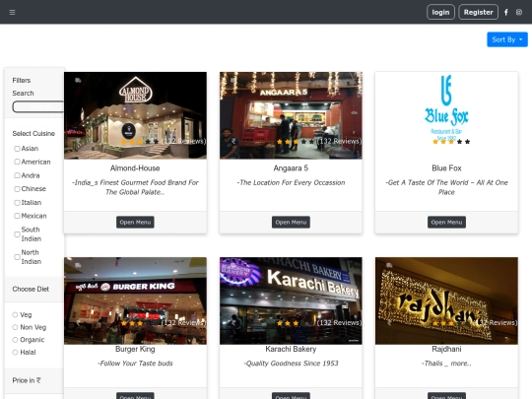Click the Burger King restaurant name

coord(135,349)
